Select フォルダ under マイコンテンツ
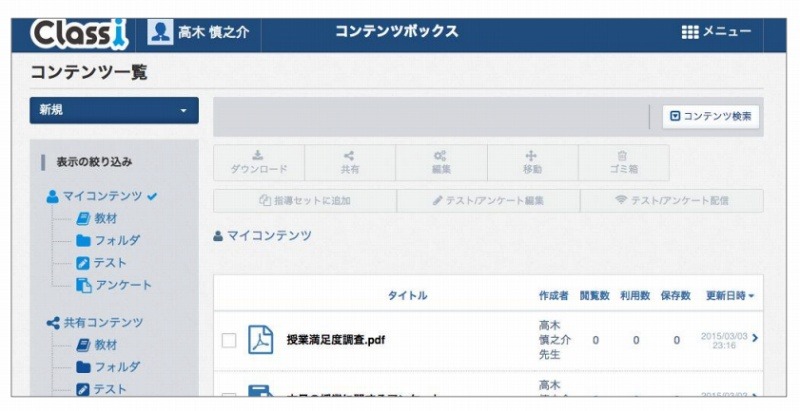Screen dimensions: 800x411 (x=117, y=240)
